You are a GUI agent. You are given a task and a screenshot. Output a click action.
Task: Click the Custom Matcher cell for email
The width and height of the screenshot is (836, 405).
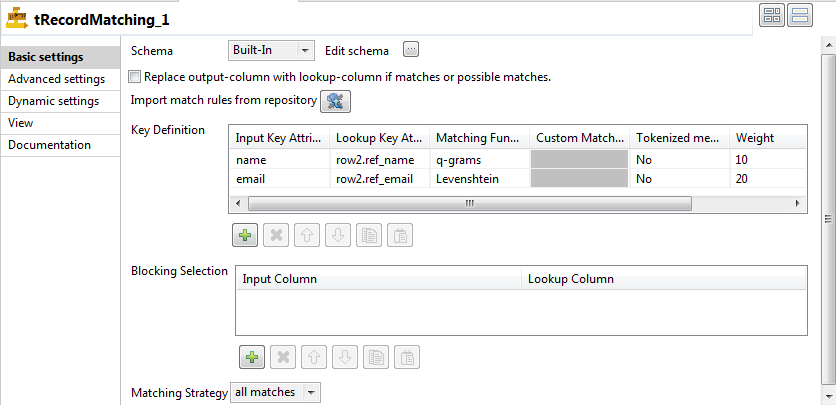(x=579, y=179)
